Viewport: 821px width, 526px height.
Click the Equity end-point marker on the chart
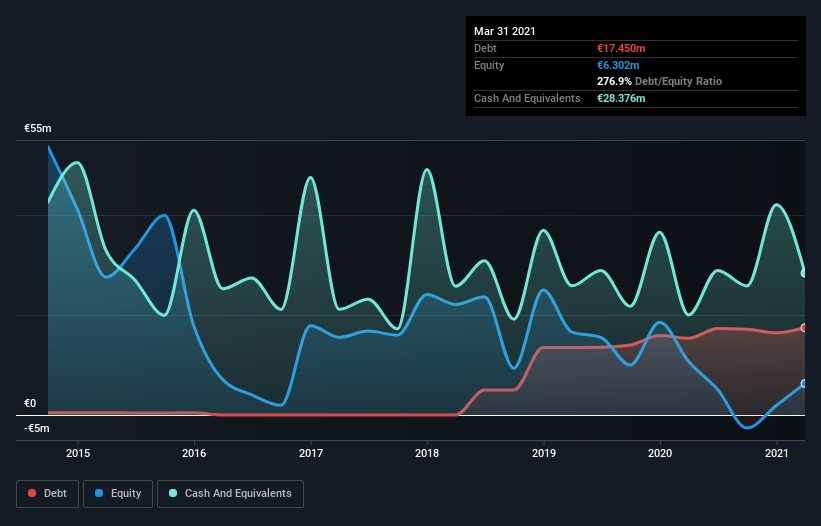tap(804, 384)
